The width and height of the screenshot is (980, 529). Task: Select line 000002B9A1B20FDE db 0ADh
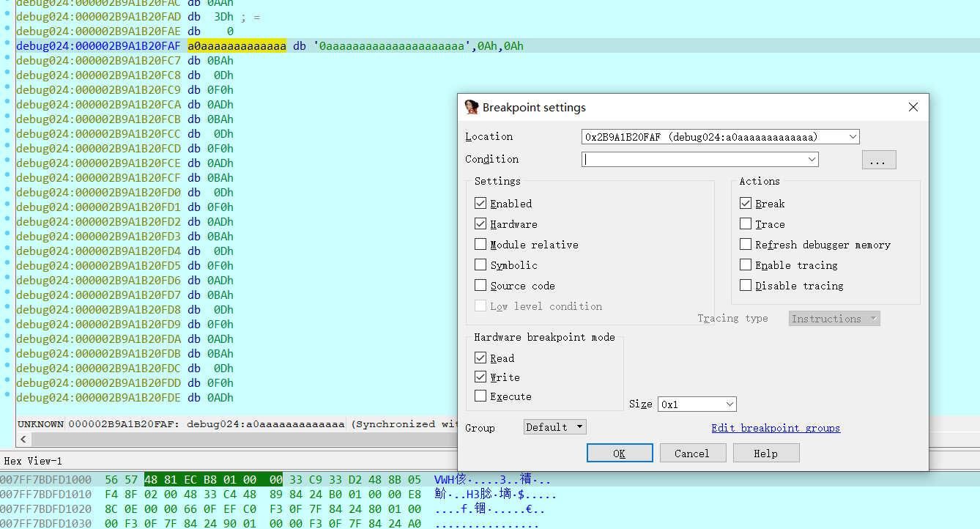(125, 398)
